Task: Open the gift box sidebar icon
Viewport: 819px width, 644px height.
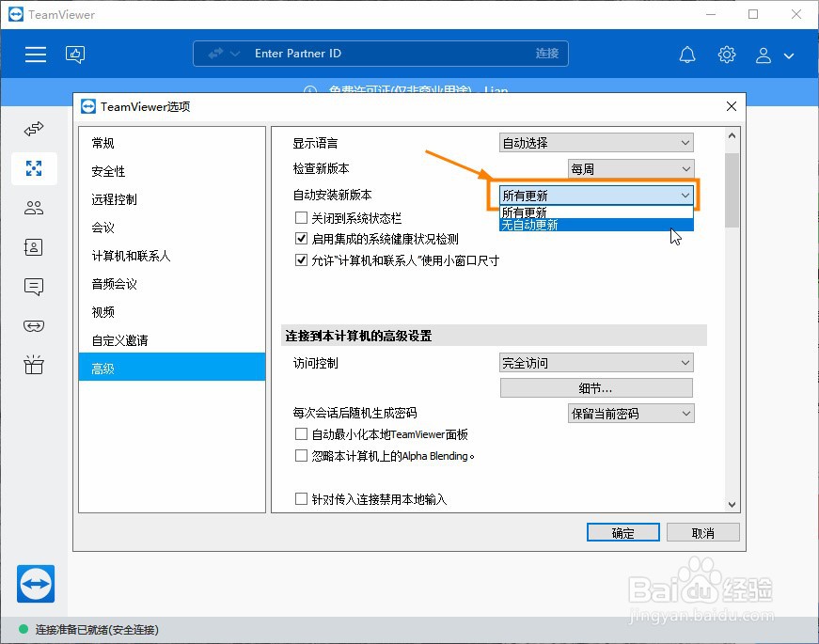Action: pos(34,365)
